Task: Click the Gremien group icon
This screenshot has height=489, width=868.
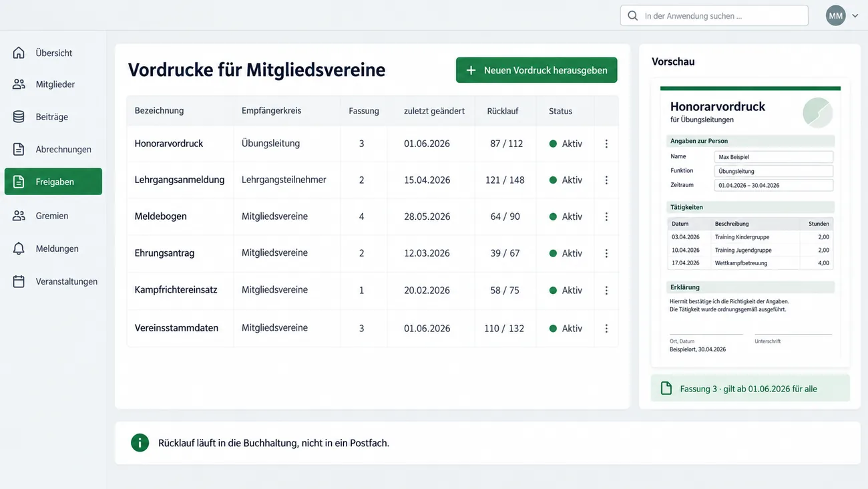Action: pos(19,216)
